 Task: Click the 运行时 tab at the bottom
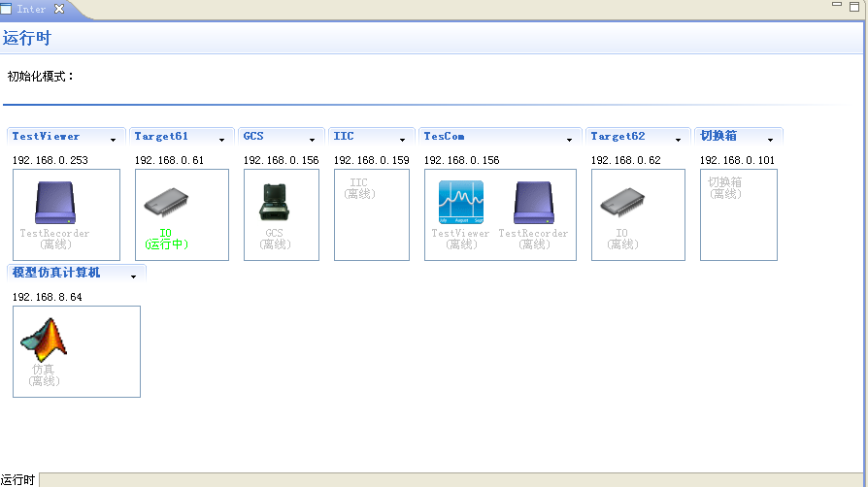[17, 479]
